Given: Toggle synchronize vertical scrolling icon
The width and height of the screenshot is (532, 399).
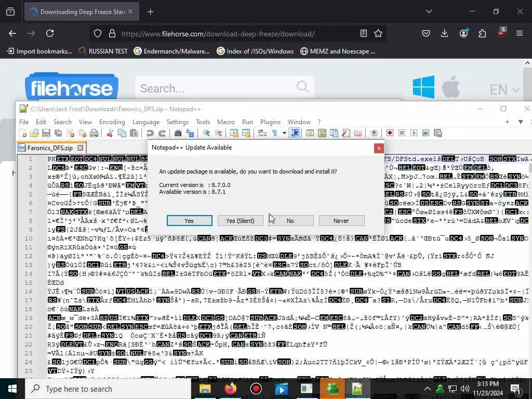Looking at the screenshot, I should pyautogui.click(x=234, y=133).
